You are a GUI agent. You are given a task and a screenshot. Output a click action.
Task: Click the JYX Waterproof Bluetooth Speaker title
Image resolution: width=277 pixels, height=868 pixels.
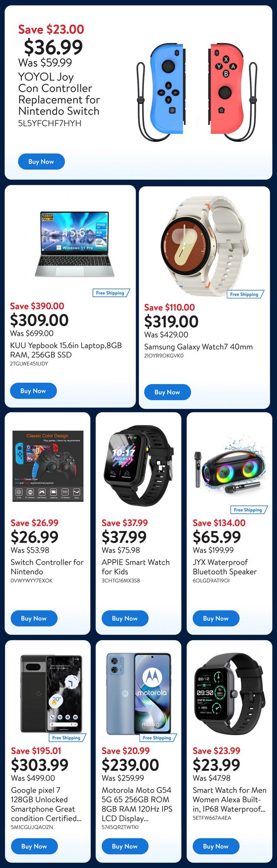225,567
